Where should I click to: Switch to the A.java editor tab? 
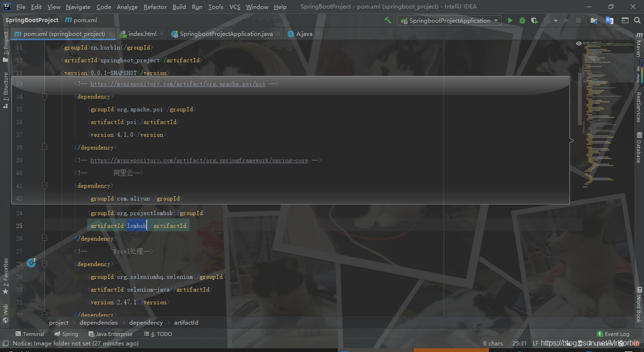(304, 34)
